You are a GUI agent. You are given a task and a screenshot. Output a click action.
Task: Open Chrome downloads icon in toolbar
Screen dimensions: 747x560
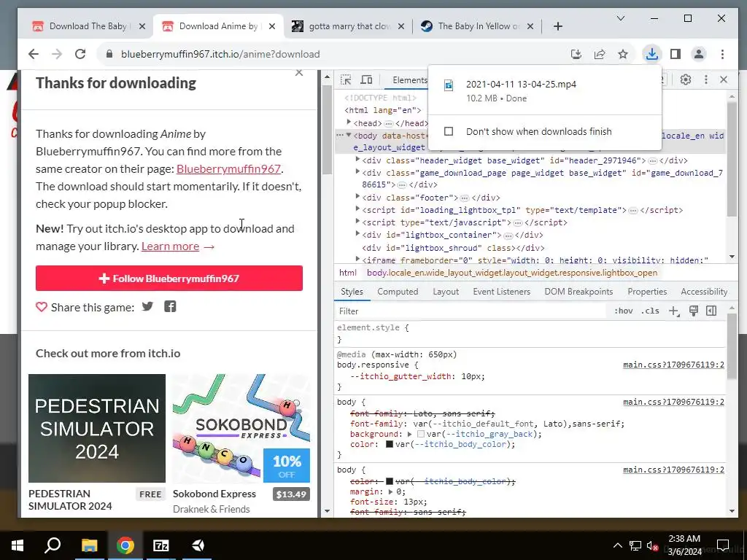[651, 54]
